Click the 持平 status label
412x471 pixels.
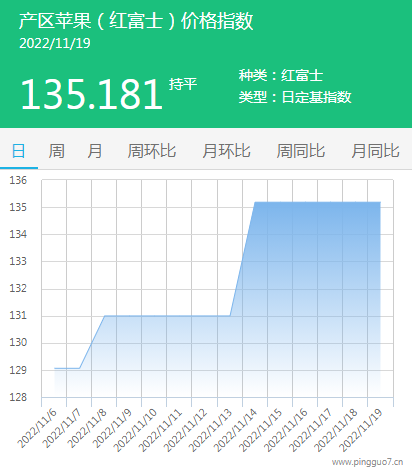pyautogui.click(x=183, y=84)
